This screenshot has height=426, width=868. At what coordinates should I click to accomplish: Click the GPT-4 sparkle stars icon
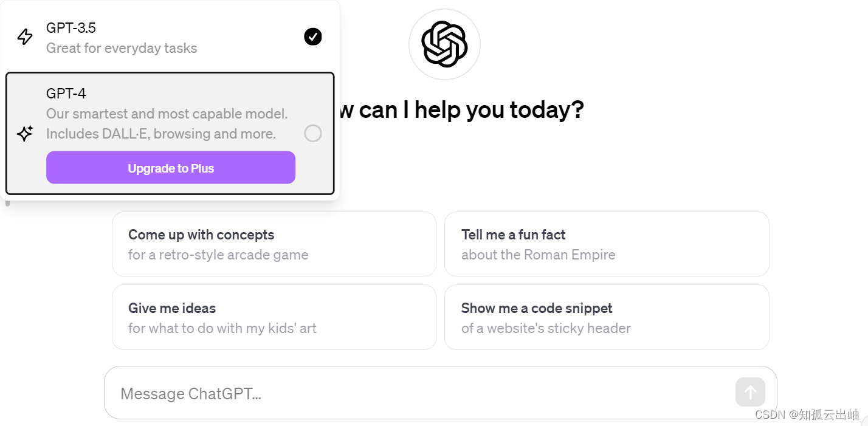(25, 134)
